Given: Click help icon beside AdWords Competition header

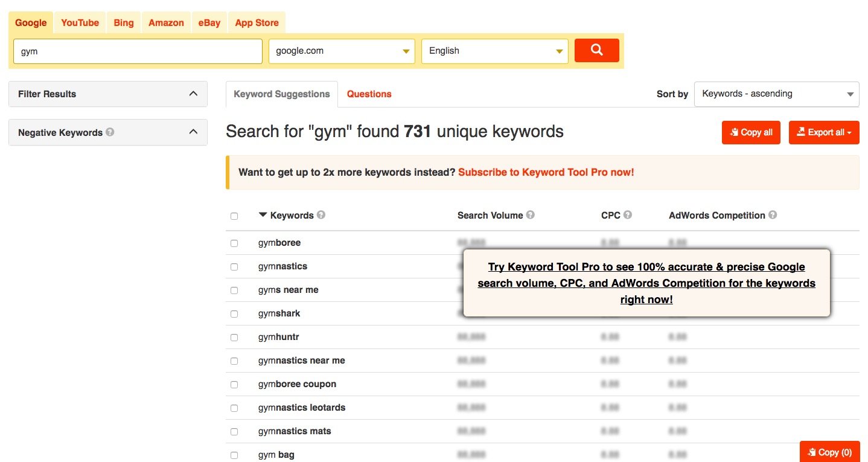Looking at the screenshot, I should [773, 214].
